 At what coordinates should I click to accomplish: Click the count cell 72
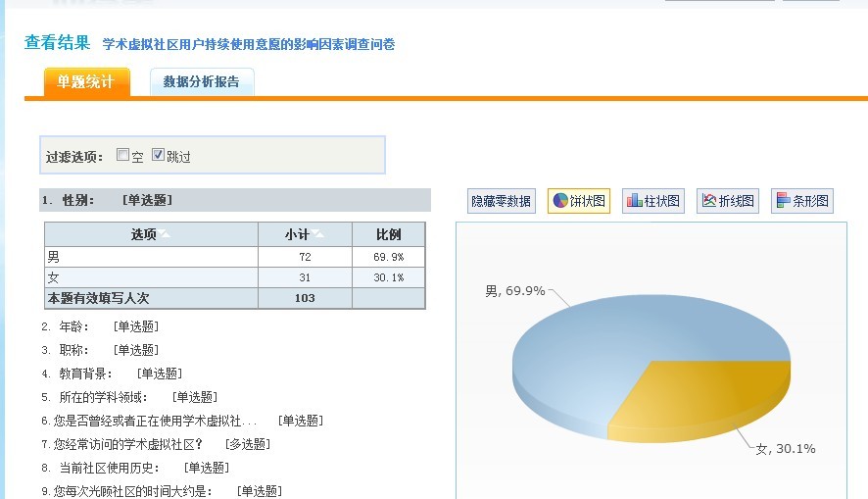[305, 257]
